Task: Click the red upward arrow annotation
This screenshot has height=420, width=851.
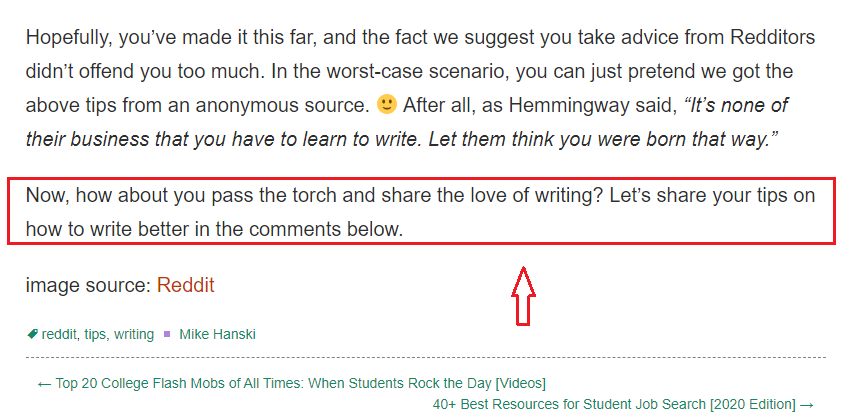Action: [x=523, y=296]
